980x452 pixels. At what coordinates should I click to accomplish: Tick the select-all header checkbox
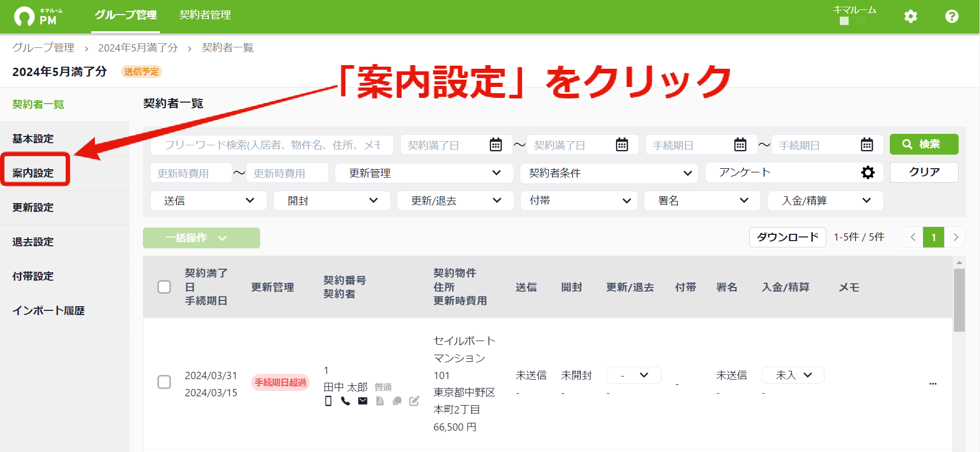pos(164,287)
